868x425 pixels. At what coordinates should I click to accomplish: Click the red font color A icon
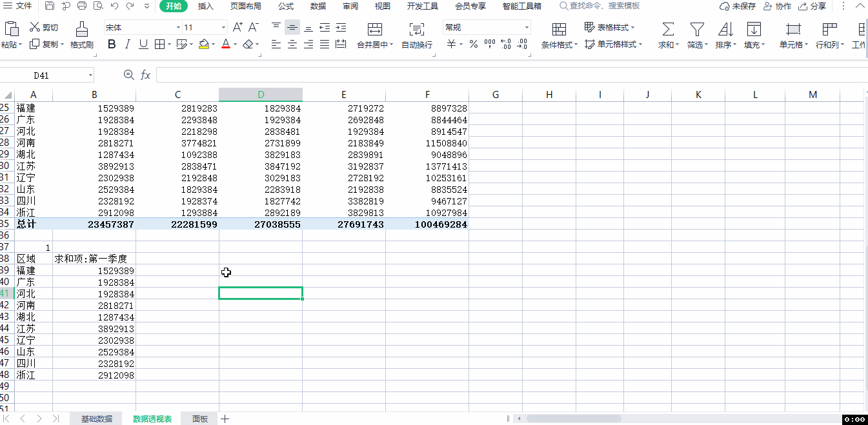(x=225, y=44)
